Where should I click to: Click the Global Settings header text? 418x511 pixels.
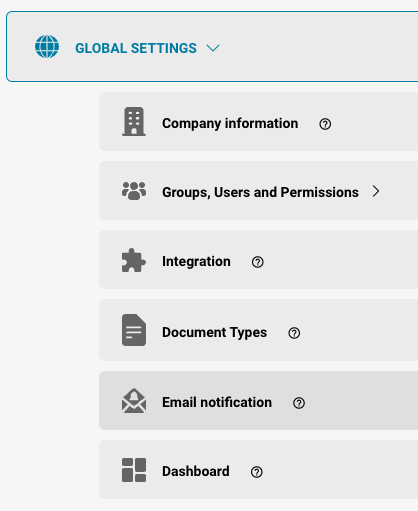point(136,48)
